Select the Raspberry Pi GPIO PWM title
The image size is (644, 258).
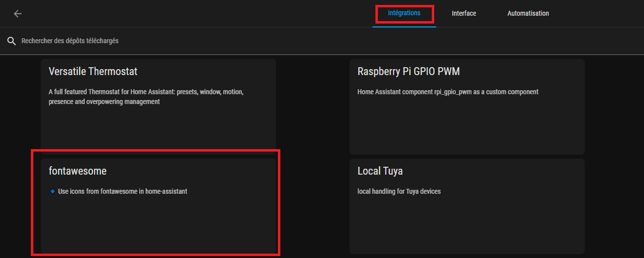[x=408, y=72]
